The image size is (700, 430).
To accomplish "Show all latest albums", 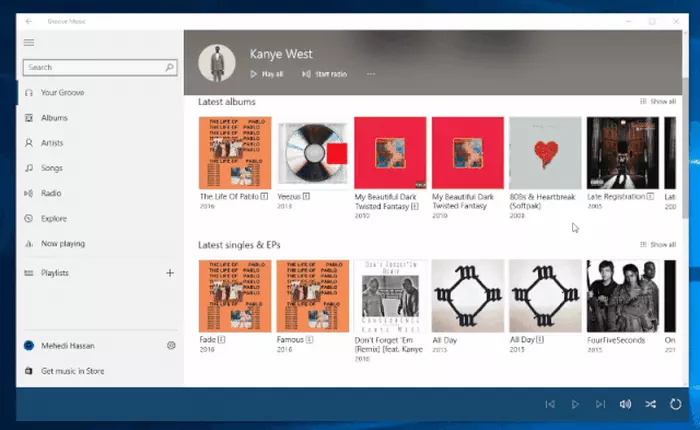I will coord(658,102).
